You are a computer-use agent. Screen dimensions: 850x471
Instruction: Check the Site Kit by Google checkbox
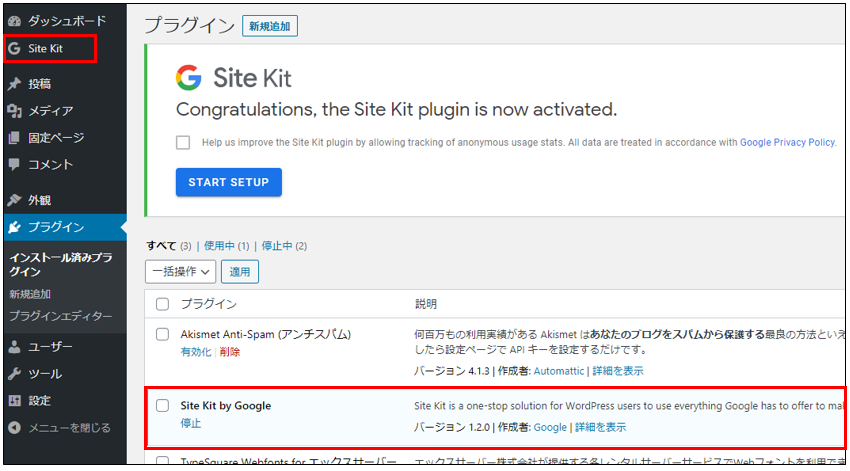point(163,405)
